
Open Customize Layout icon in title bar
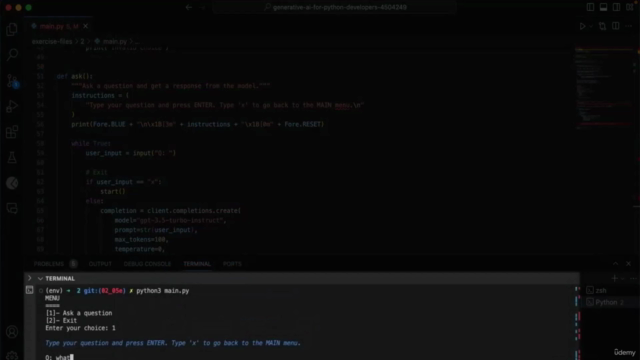(x=629, y=7)
